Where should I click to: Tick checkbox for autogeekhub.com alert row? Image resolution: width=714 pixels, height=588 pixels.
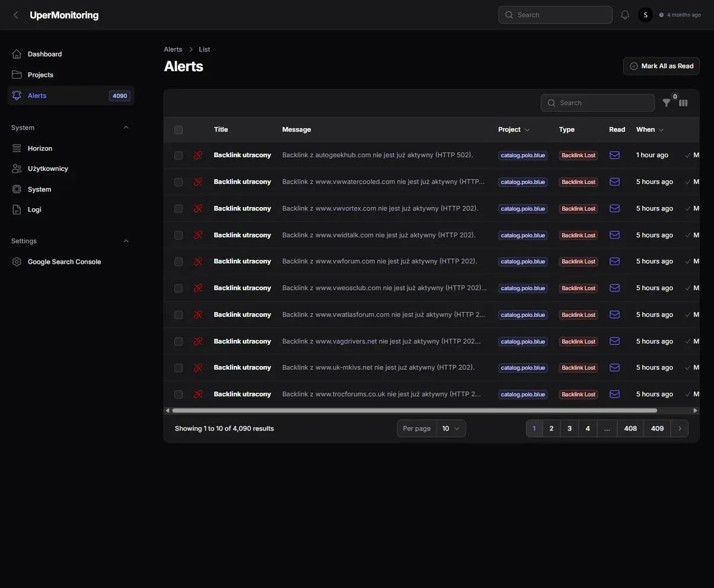pos(179,155)
